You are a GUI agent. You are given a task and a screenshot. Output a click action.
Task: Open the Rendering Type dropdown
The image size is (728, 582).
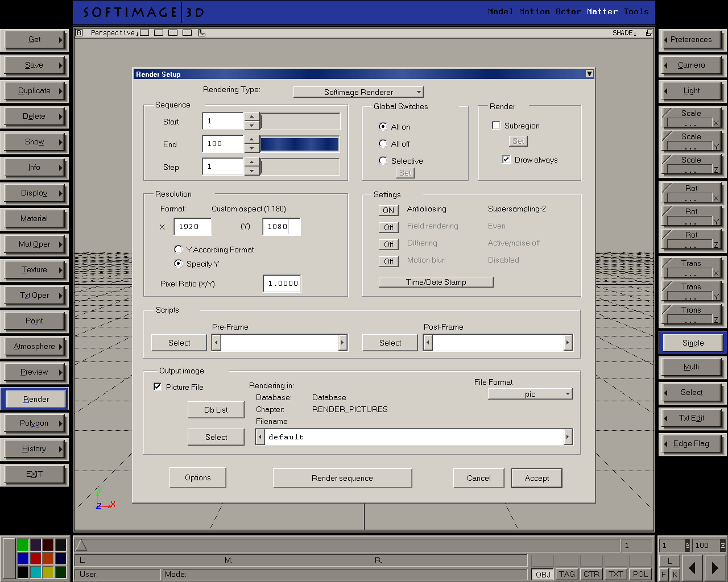tap(358, 92)
